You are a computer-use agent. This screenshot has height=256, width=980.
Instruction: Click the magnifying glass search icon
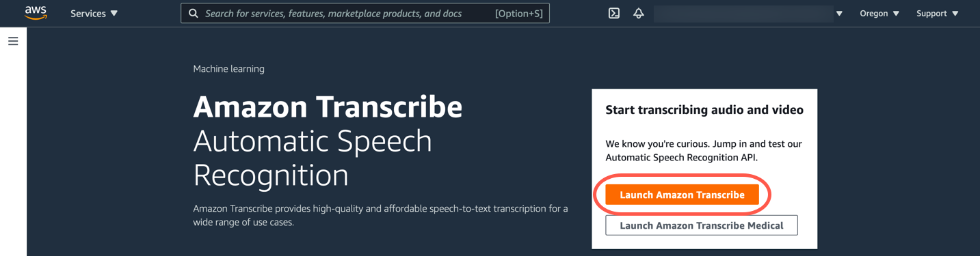click(194, 13)
